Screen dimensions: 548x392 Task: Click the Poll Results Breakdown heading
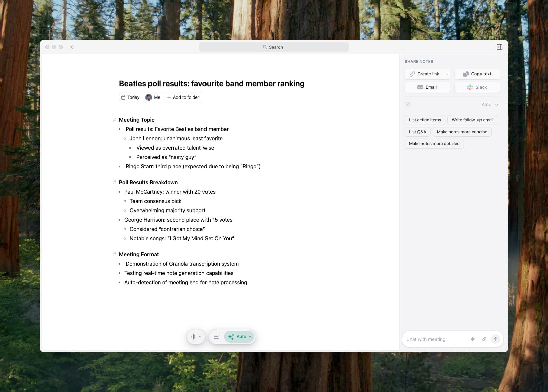coord(148,182)
